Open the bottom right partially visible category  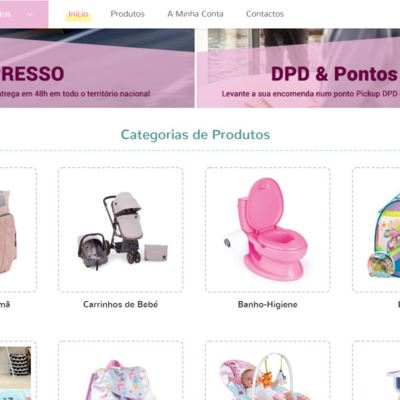click(376, 371)
